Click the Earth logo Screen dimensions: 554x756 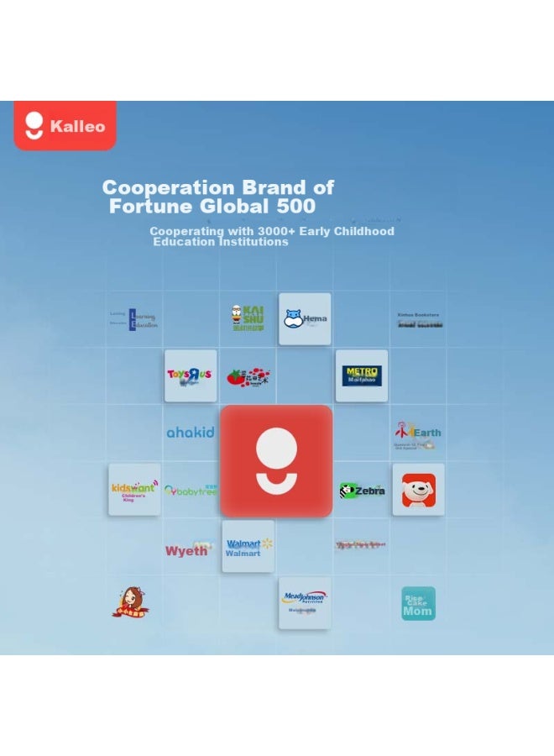pos(418,435)
